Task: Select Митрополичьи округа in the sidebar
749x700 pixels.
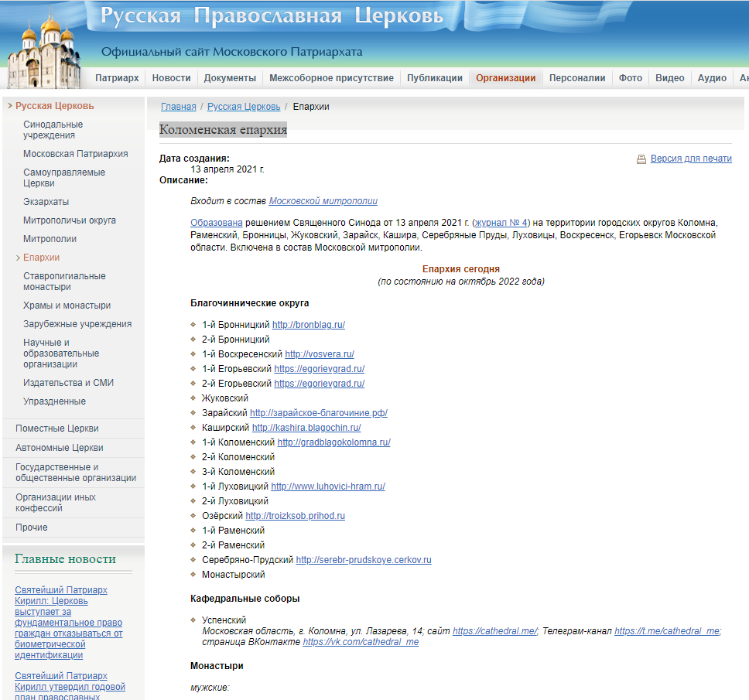Action: pyautogui.click(x=70, y=220)
